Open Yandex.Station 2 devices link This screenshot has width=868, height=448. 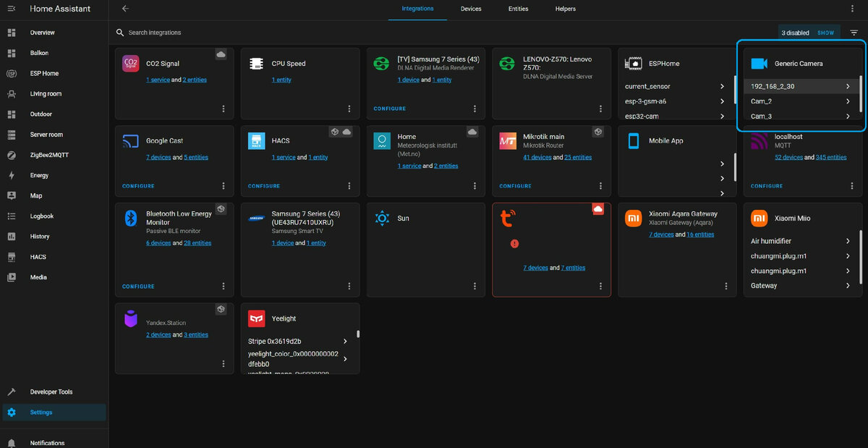tap(158, 335)
